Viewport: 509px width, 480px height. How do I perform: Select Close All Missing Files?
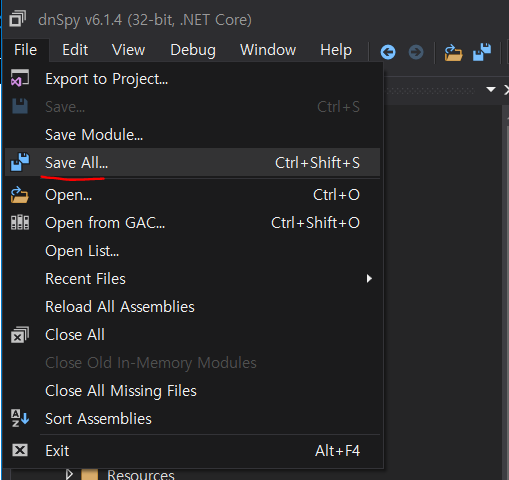click(192, 391)
